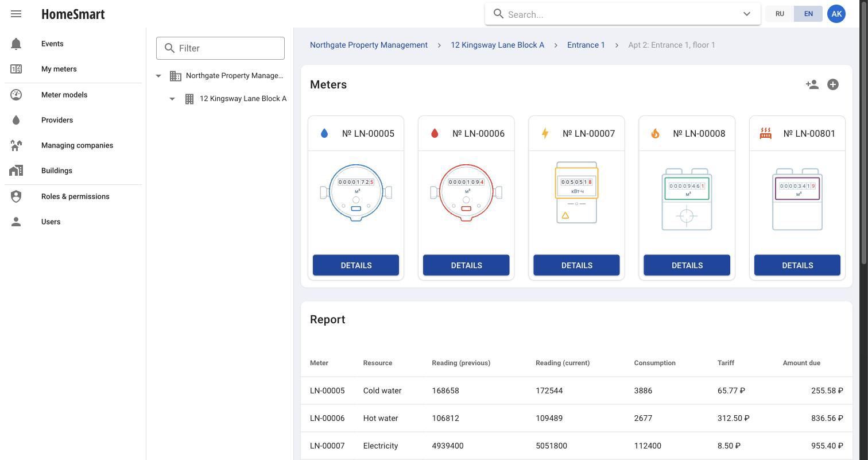Click electricity bolt icon on LN-00007

coord(545,133)
